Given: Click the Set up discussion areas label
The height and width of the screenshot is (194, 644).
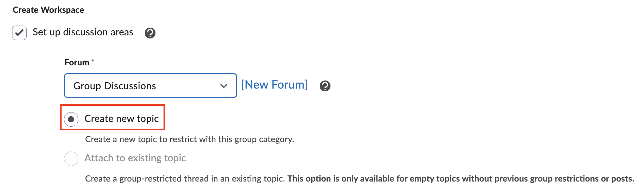Looking at the screenshot, I should point(83,32).
